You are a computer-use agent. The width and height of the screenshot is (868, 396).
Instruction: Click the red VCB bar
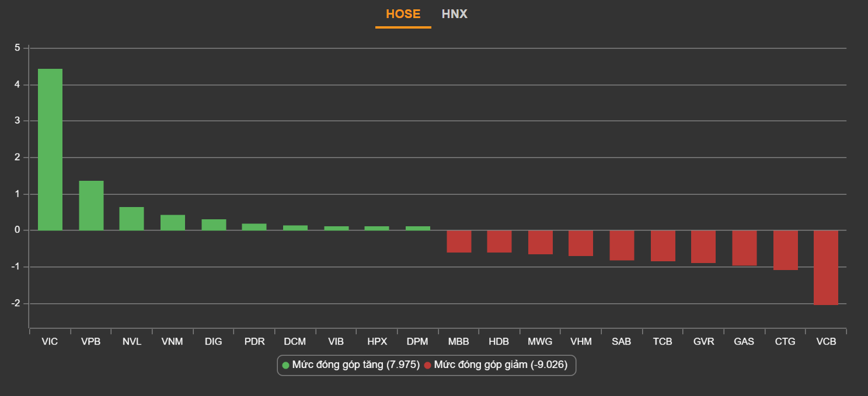826,267
